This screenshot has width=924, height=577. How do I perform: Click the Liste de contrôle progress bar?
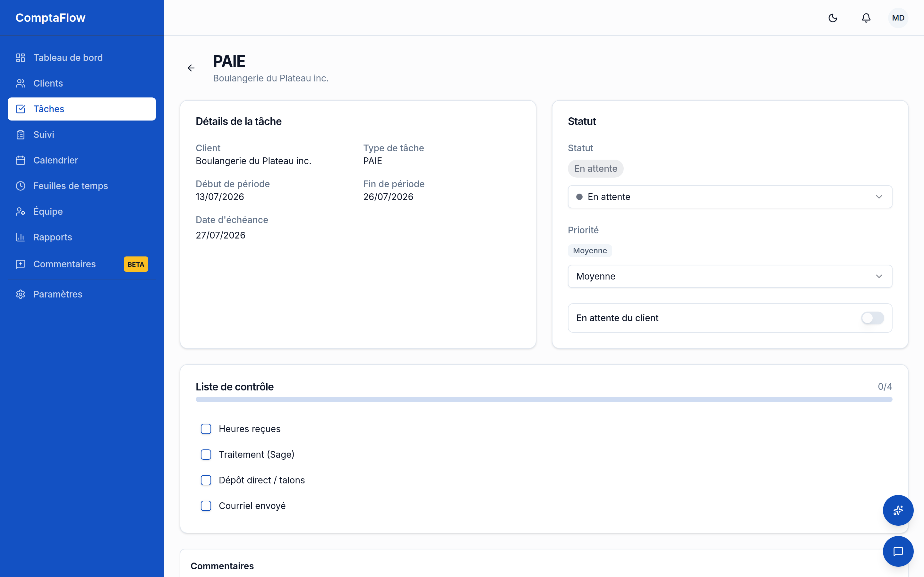pos(544,399)
